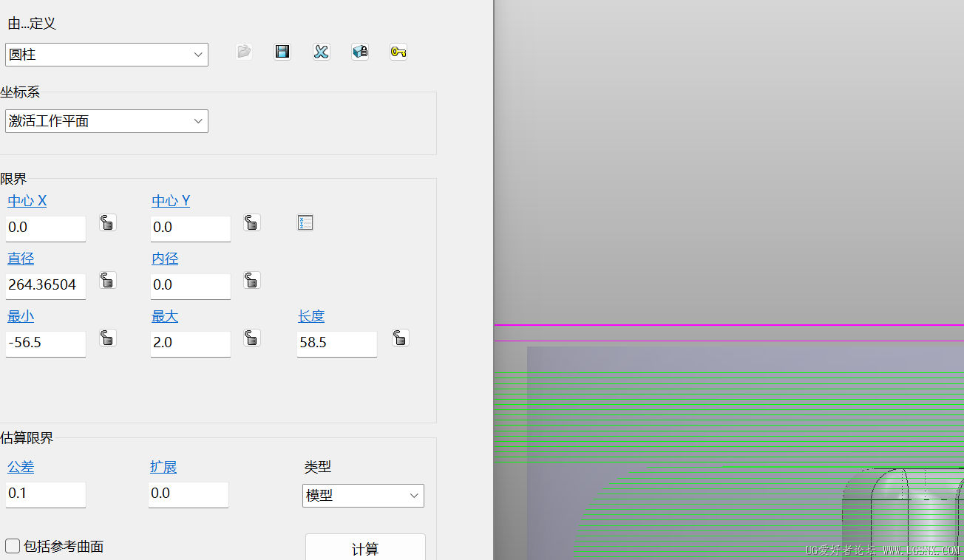
Task: Click the 直径 field showing 264.36504
Action: coord(46,286)
